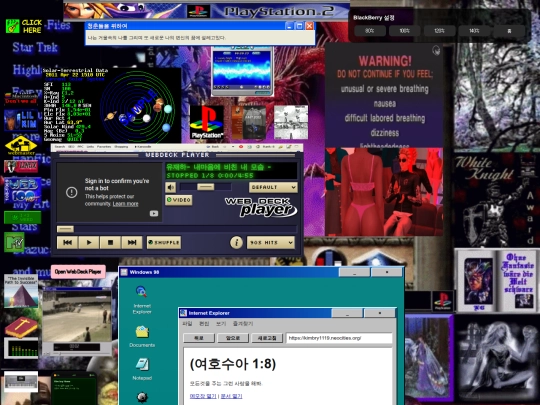The height and width of the screenshot is (405, 540).
Task: Open the 즐겨찾기 menu in Internet Explorer
Action: pyautogui.click(x=243, y=323)
